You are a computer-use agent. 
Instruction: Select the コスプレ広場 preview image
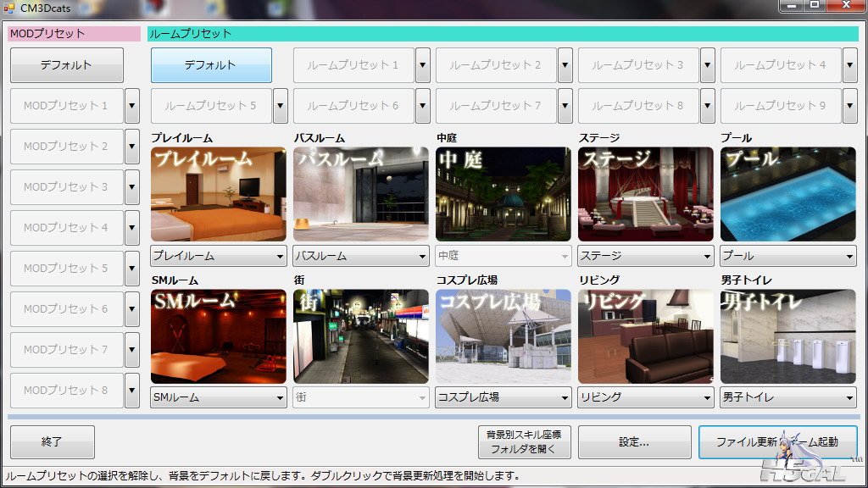pos(504,336)
